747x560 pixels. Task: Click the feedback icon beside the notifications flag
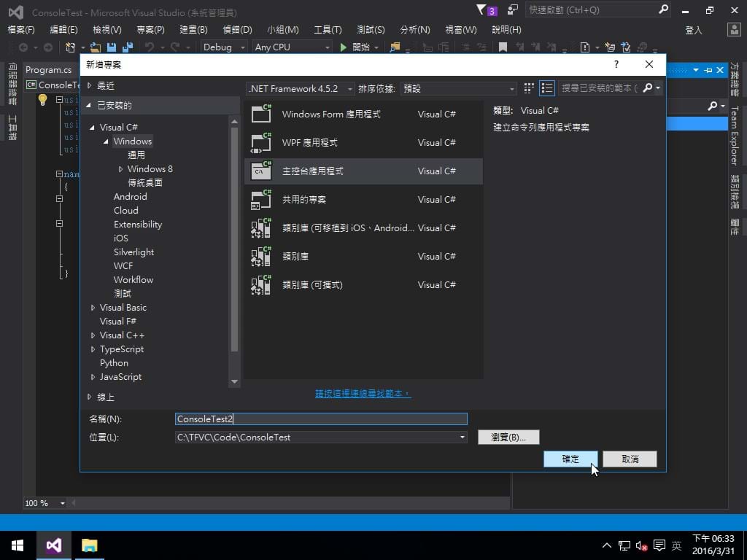[513, 10]
